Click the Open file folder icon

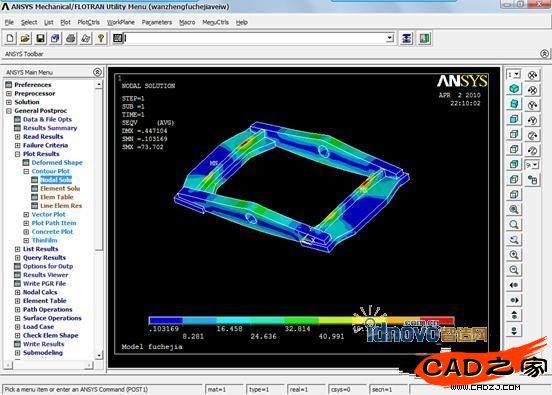pos(25,38)
